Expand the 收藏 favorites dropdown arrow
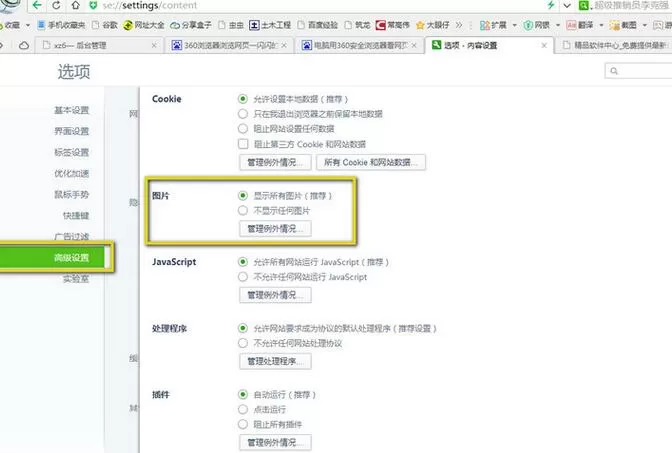The image size is (672, 453). tap(28, 25)
